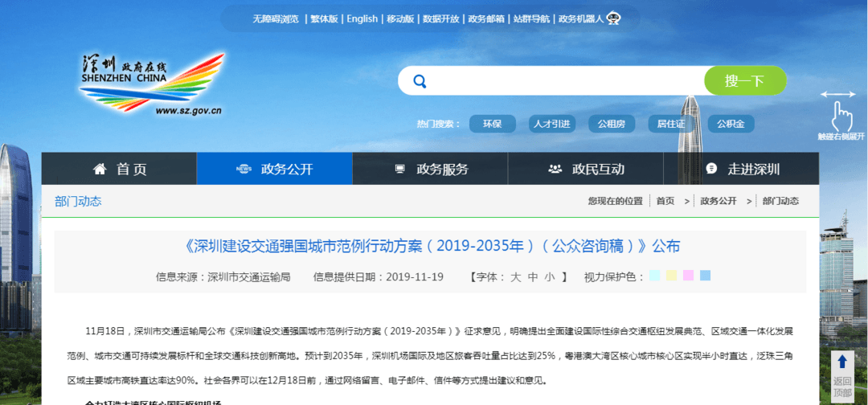The image size is (868, 405).
Task: Choose the light cyan eye-protection color
Action: [x=655, y=276]
